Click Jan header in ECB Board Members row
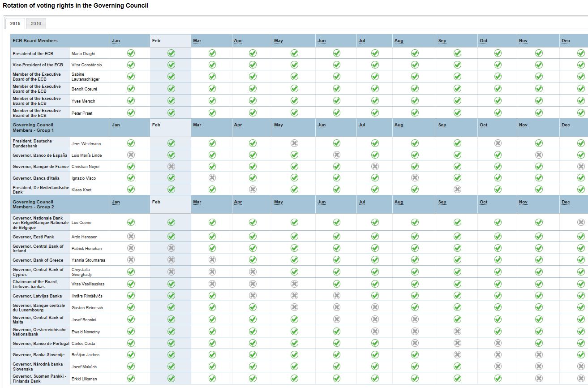This screenshot has width=588, height=388. point(116,41)
